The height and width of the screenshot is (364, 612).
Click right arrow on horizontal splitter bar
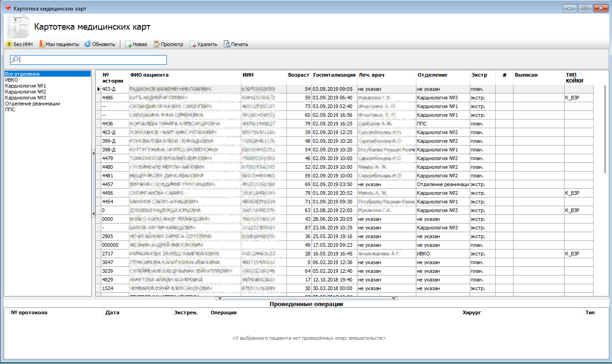click(394, 298)
